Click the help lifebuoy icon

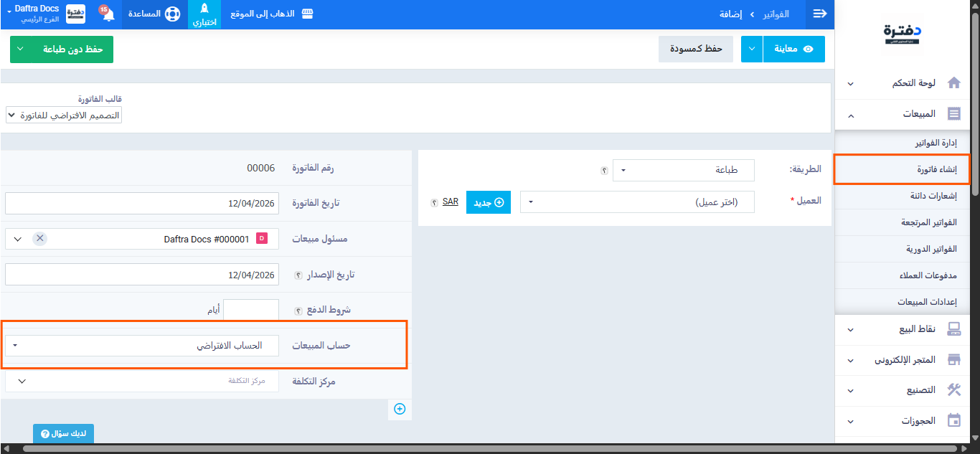(x=172, y=14)
